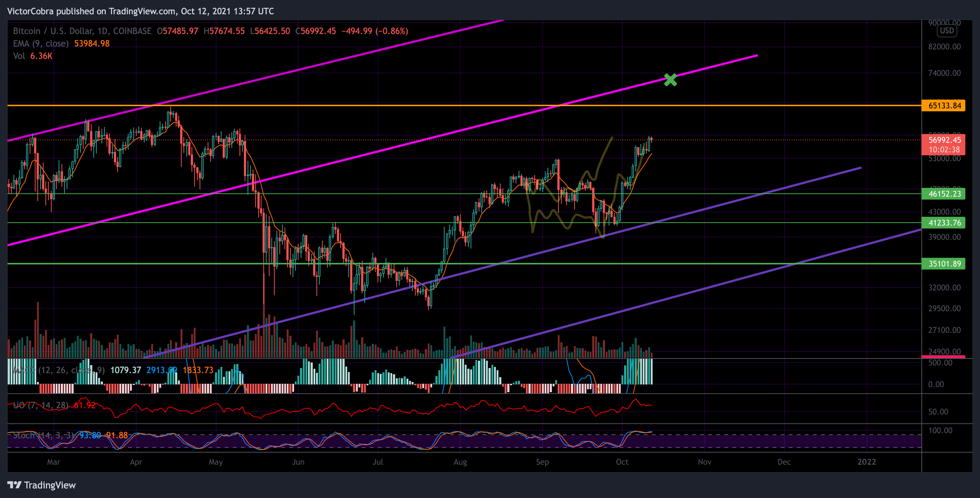Click the Mar label on time axis
The image size is (980, 498).
click(53, 462)
